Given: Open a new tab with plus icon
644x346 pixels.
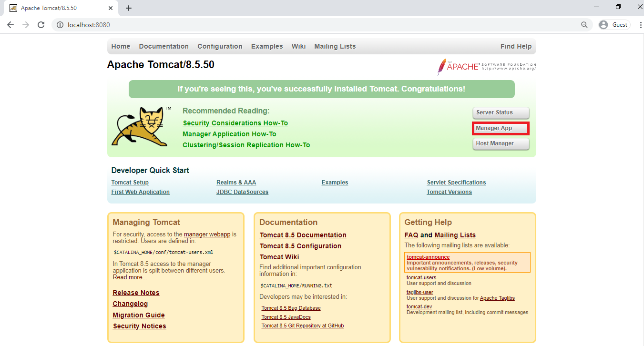Looking at the screenshot, I should click(128, 8).
